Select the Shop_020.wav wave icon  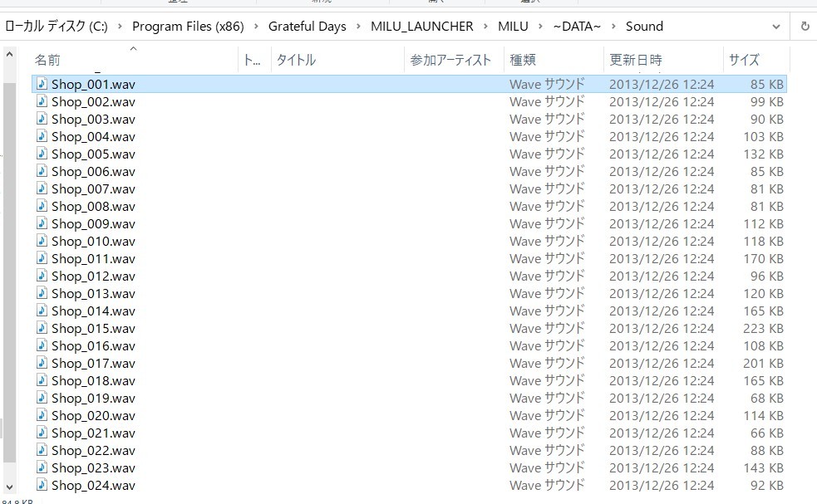coord(42,415)
